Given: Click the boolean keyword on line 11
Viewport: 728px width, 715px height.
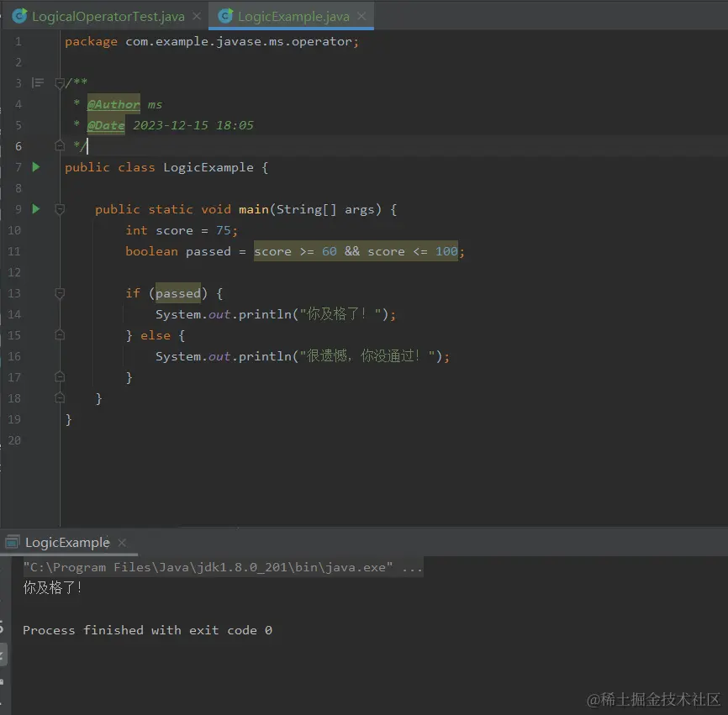Looking at the screenshot, I should pos(152,251).
